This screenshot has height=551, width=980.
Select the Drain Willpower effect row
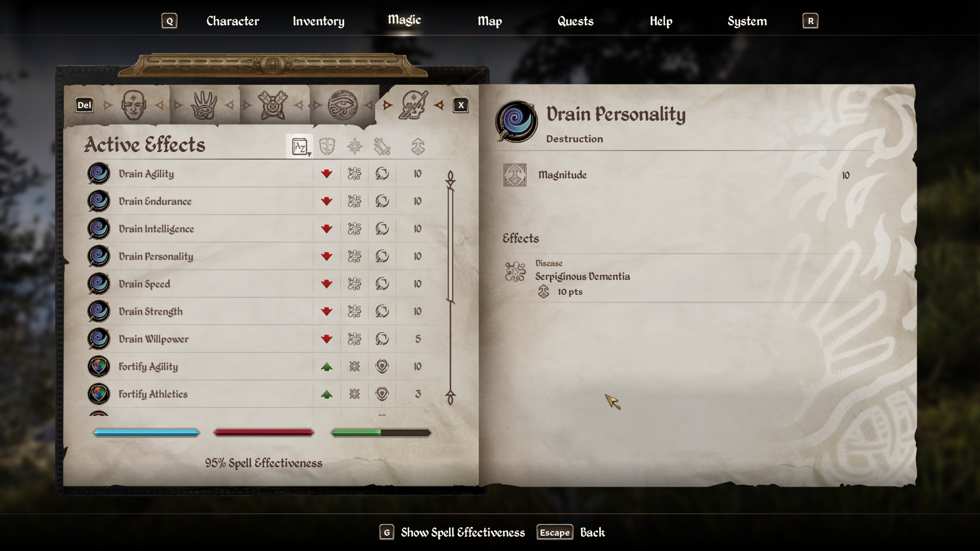click(261, 339)
